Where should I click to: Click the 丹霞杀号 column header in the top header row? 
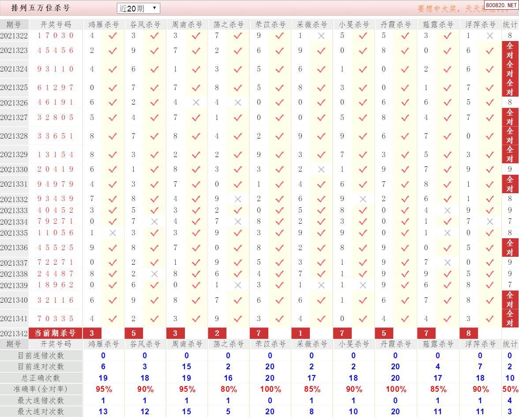click(x=396, y=25)
